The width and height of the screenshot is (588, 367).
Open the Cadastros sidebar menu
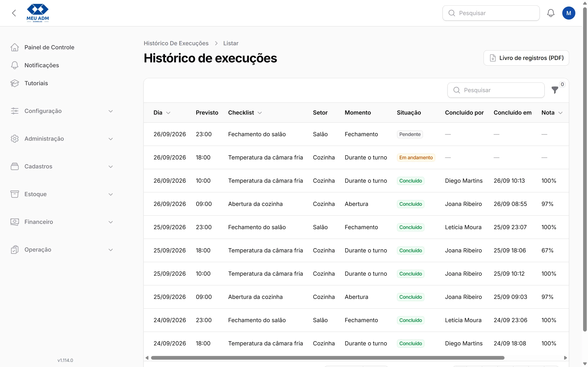[62, 167]
